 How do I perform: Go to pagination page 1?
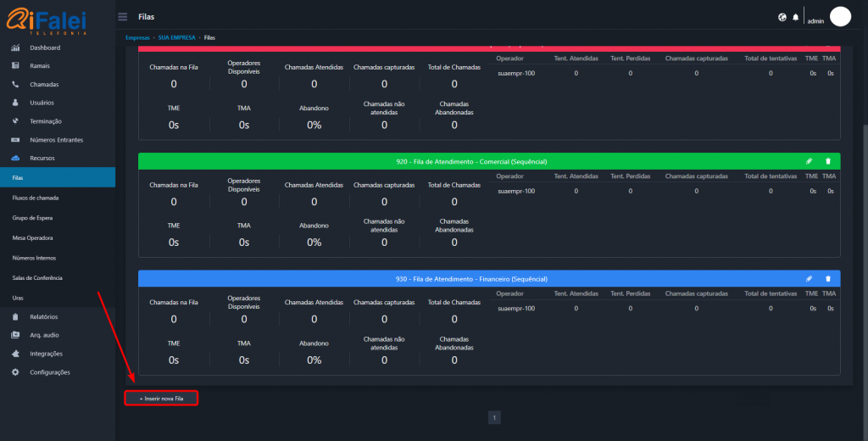(x=495, y=417)
